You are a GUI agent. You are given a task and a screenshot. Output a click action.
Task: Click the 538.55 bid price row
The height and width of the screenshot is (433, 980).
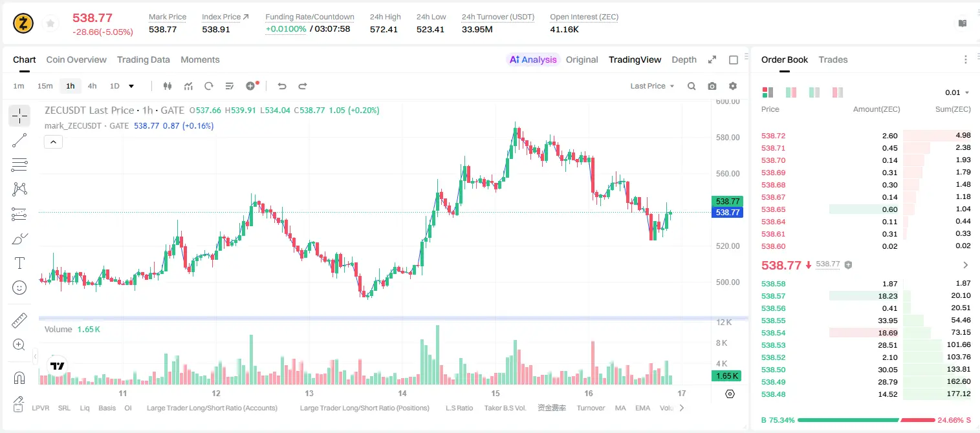866,321
